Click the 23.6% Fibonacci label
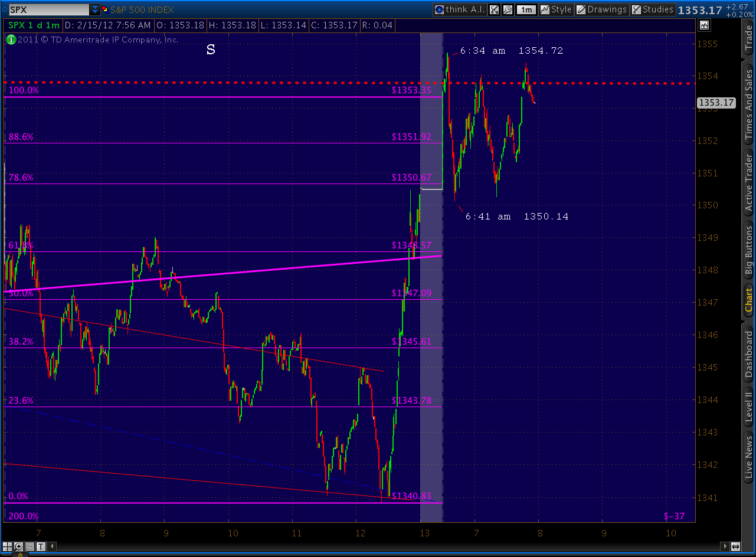 21,401
